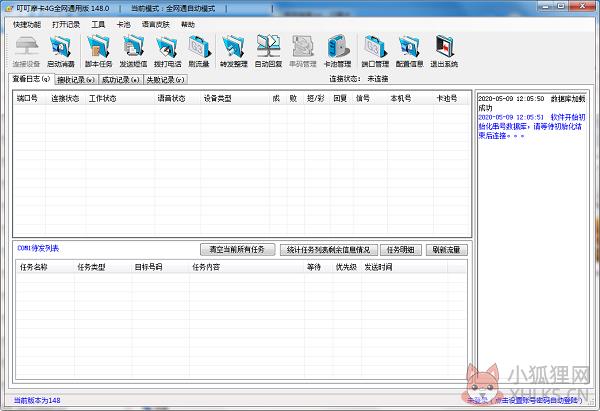Click the 退出系统 exit icon

pyautogui.click(x=444, y=51)
